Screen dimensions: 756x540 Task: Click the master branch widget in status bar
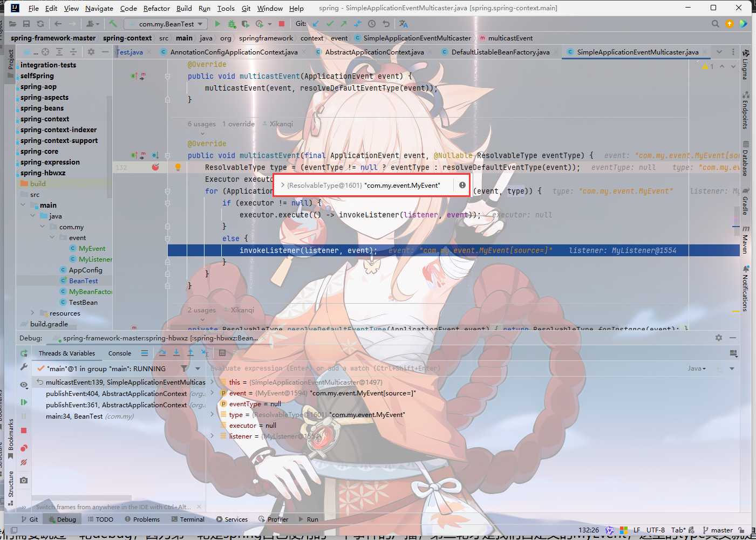coord(718,530)
